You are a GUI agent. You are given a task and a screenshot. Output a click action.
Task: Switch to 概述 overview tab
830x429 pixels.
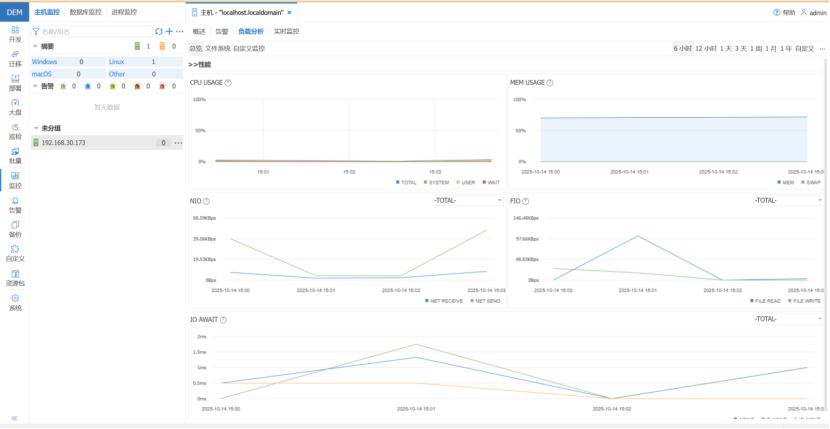(x=199, y=31)
